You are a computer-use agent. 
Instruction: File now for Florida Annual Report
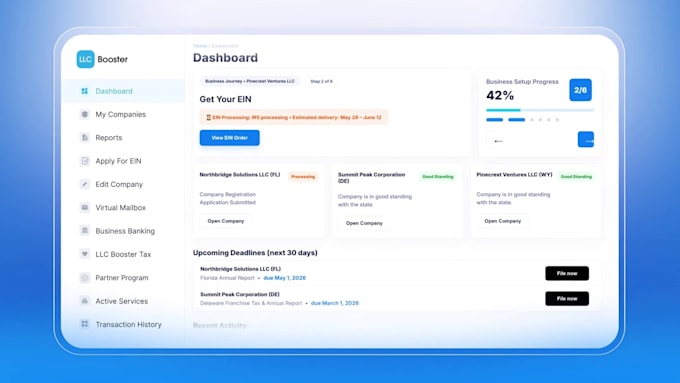pos(567,273)
